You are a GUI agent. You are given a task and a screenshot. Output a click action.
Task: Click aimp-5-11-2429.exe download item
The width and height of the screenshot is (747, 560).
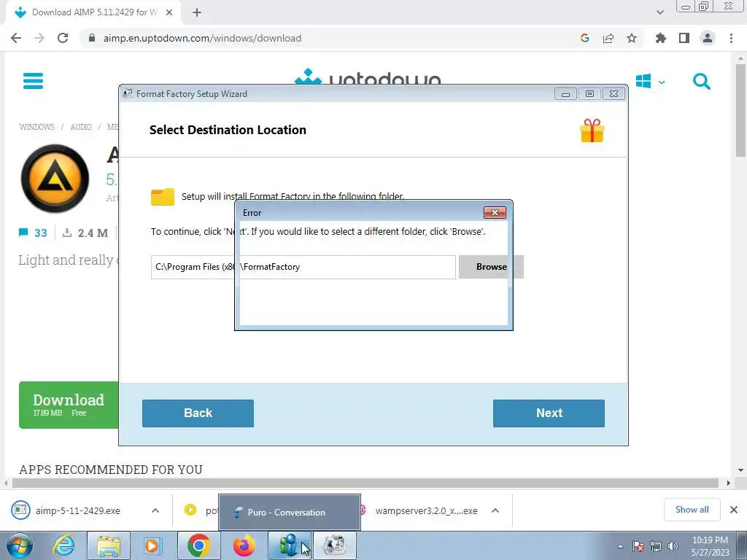[77, 510]
